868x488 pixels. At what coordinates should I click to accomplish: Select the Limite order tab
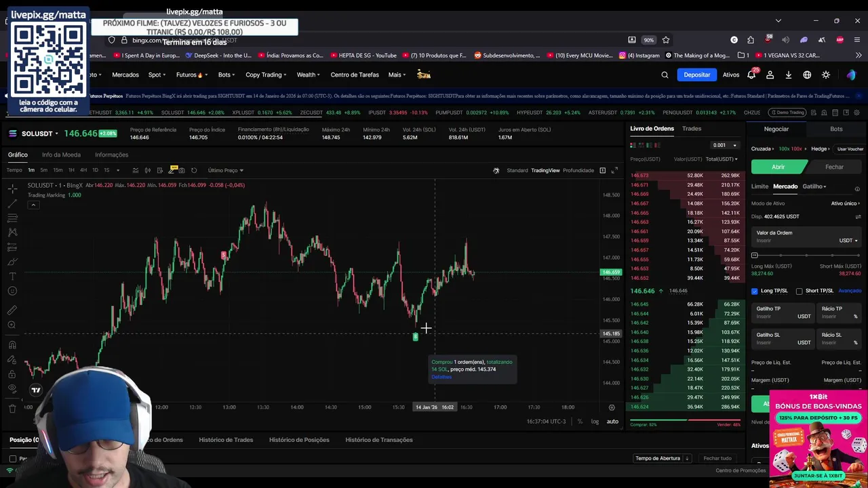pos(759,186)
